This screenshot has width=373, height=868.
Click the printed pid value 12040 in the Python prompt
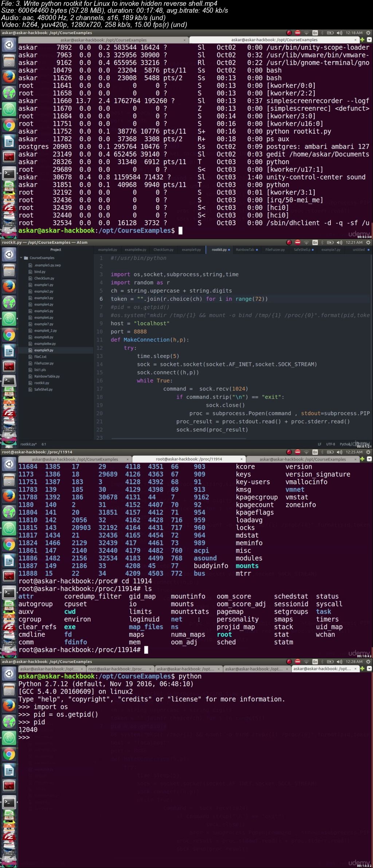(x=28, y=729)
